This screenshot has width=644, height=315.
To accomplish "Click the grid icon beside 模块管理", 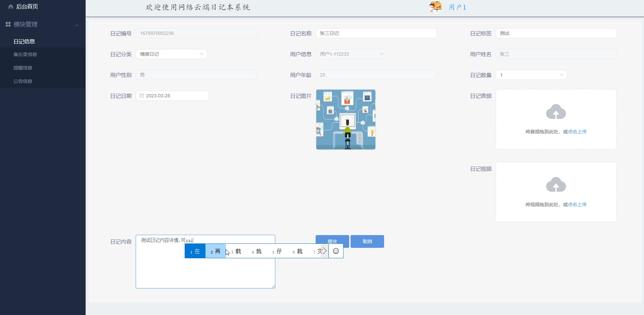I will pyautogui.click(x=8, y=25).
